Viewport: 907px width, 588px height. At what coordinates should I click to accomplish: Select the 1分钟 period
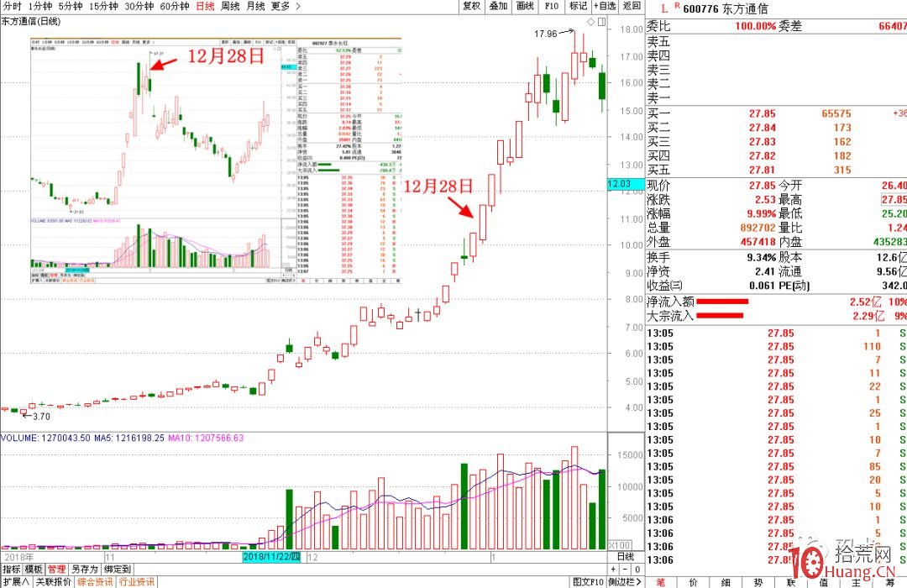coord(39,7)
